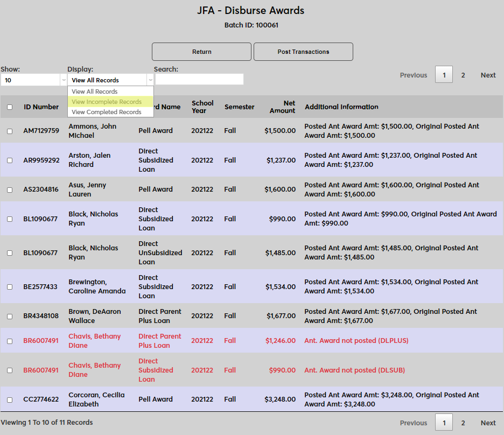Sort by the ID Number column header

click(x=41, y=107)
